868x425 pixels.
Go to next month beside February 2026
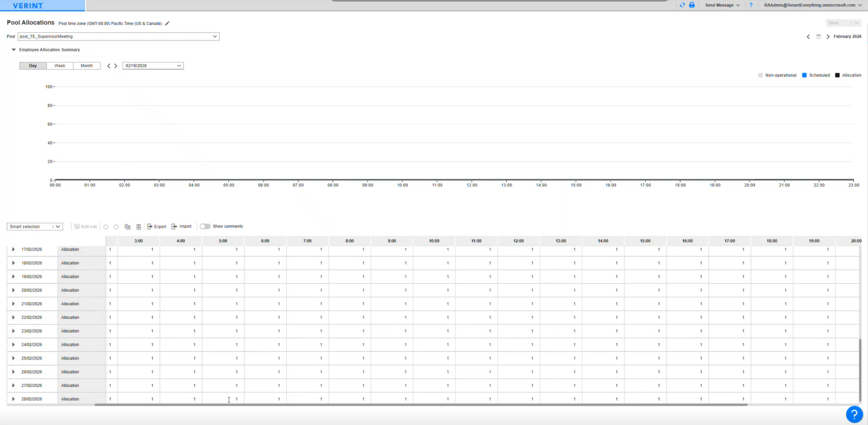[828, 36]
